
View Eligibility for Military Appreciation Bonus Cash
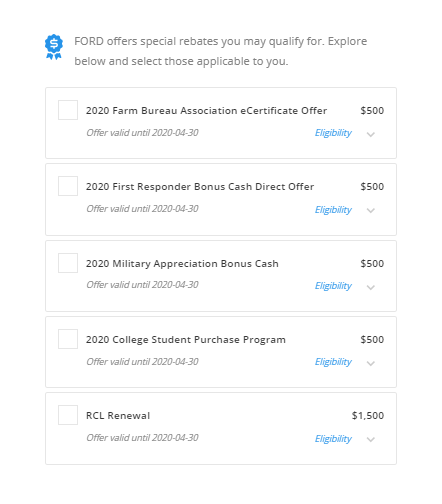click(333, 286)
